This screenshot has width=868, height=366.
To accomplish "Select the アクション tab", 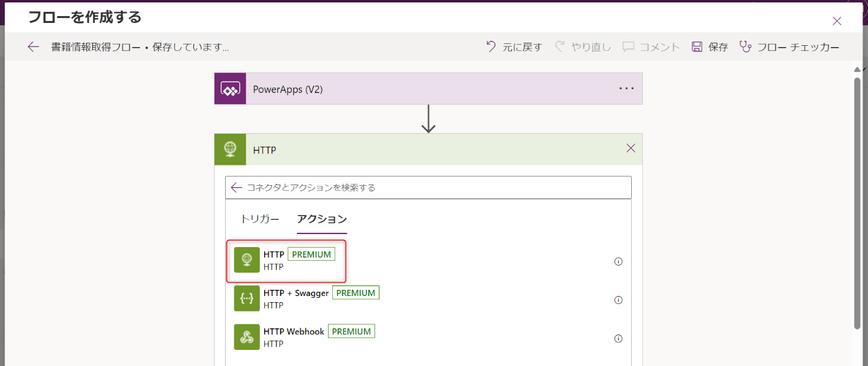I will pyautogui.click(x=322, y=219).
